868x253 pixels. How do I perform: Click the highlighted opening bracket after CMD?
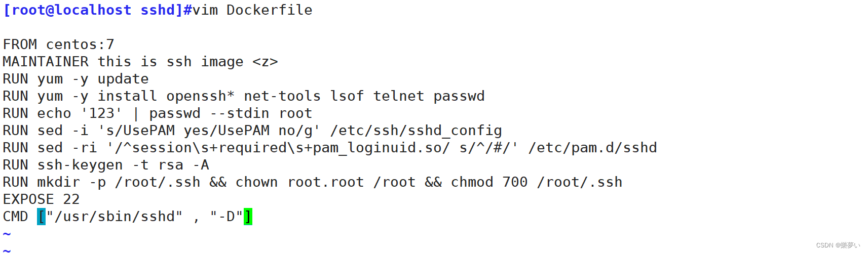coord(42,217)
